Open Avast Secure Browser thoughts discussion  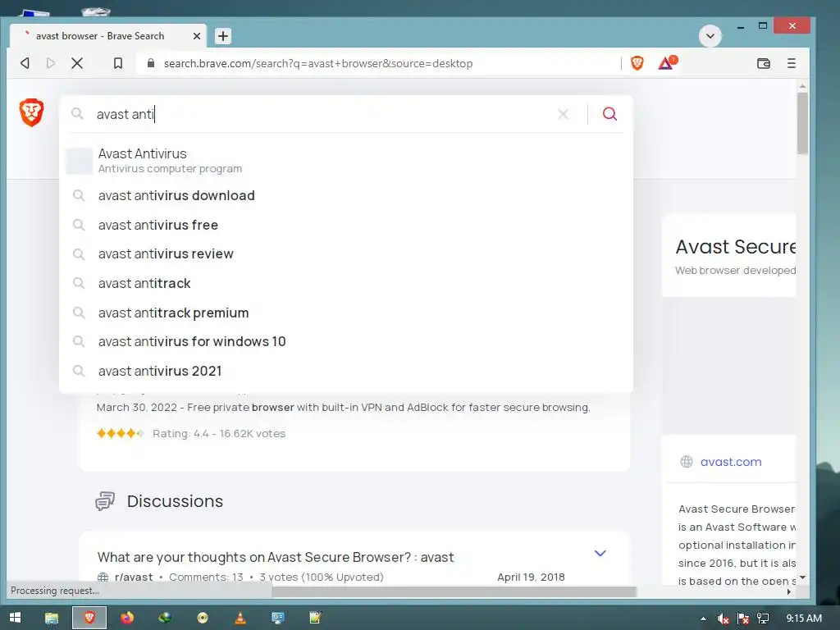[276, 557]
